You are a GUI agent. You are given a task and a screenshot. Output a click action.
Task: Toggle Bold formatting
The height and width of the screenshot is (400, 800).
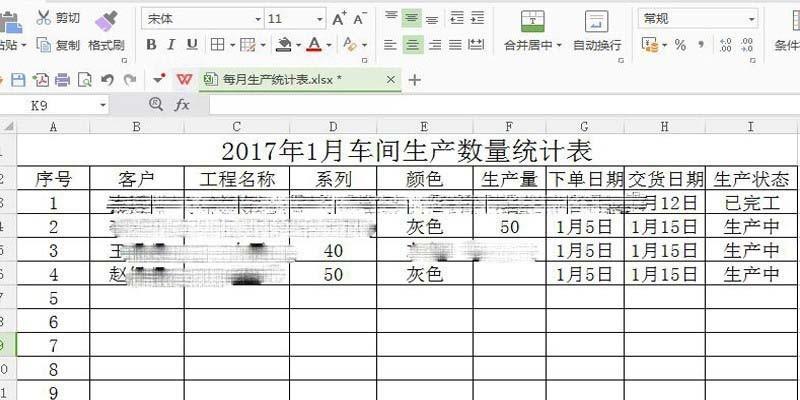click(x=151, y=45)
